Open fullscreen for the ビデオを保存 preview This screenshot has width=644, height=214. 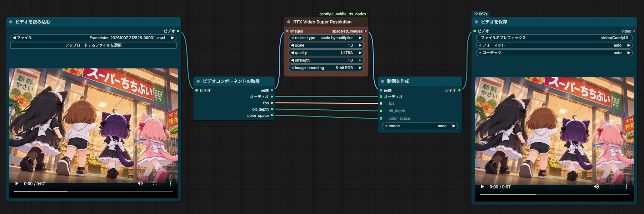(612, 187)
